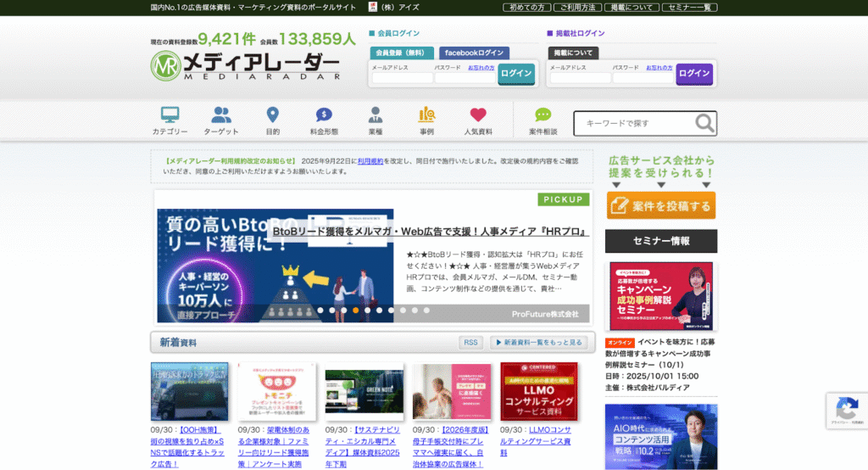The image size is (868, 470).
Task: Open the ターゲット people icon
Action: point(221,115)
